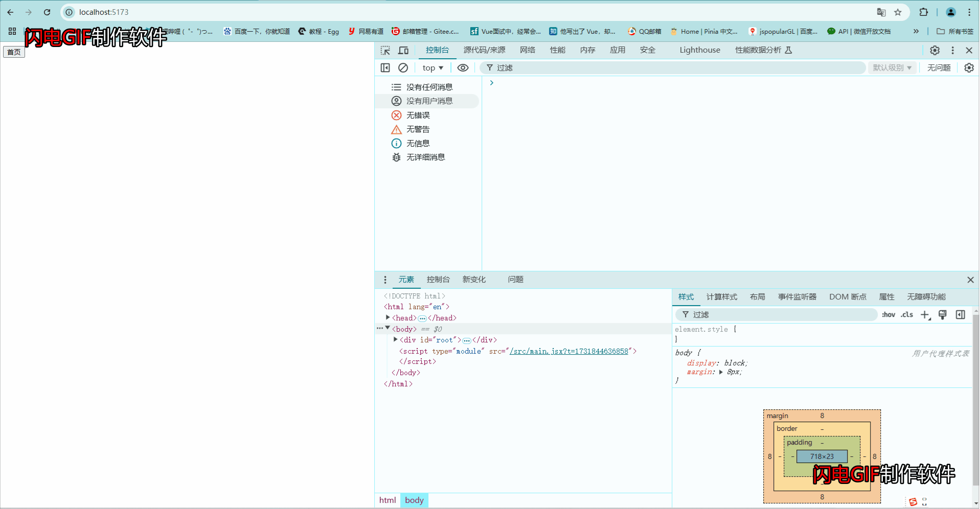Collapse the body element node

[388, 328]
